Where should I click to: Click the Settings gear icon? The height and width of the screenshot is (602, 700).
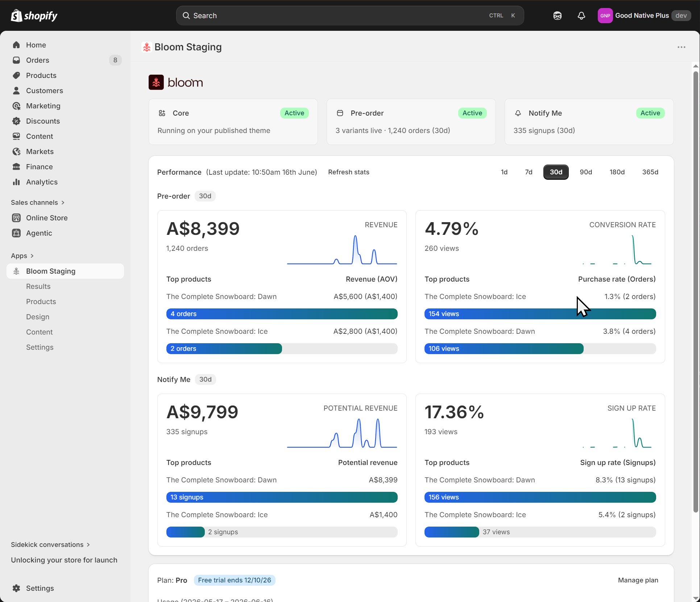[x=16, y=588]
